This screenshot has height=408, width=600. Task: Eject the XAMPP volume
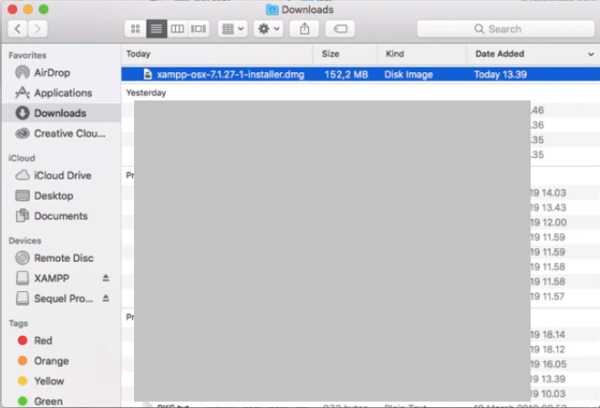coord(106,277)
